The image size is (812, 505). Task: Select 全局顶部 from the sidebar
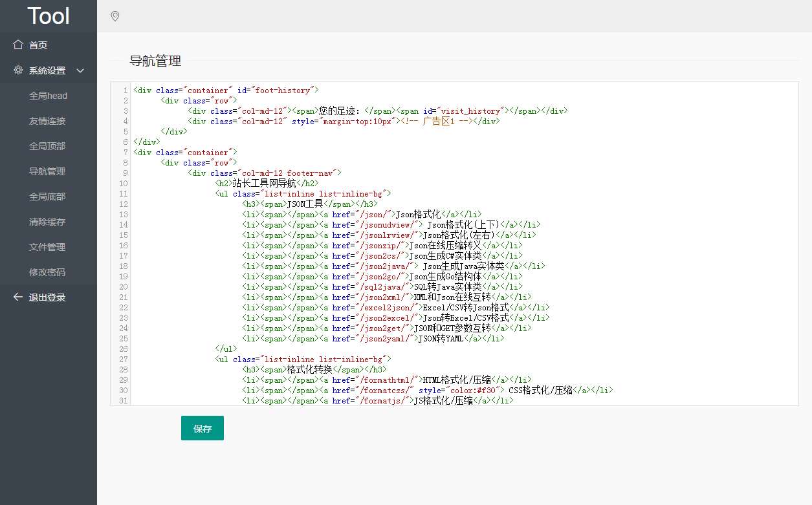tap(49, 145)
